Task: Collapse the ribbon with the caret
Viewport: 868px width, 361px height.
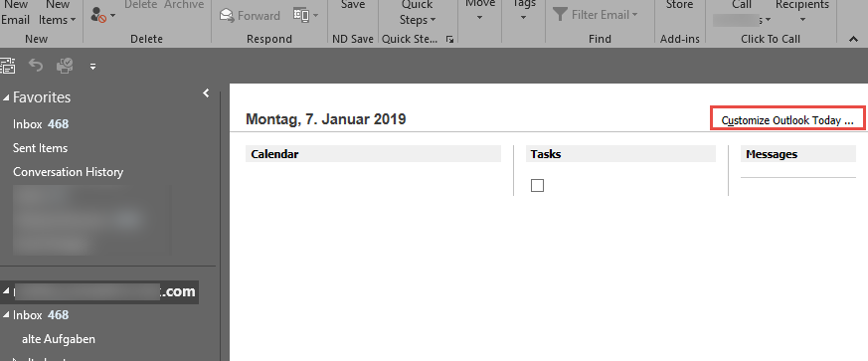Action: coord(853,39)
